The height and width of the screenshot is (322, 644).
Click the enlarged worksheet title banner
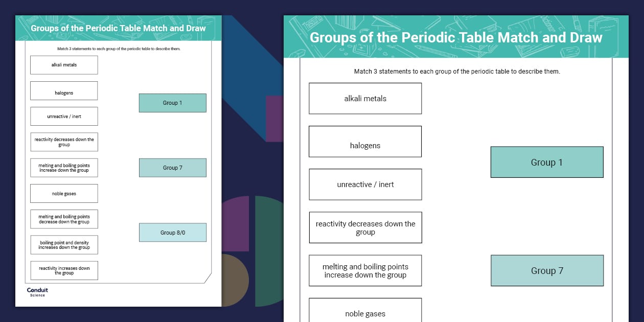(456, 37)
